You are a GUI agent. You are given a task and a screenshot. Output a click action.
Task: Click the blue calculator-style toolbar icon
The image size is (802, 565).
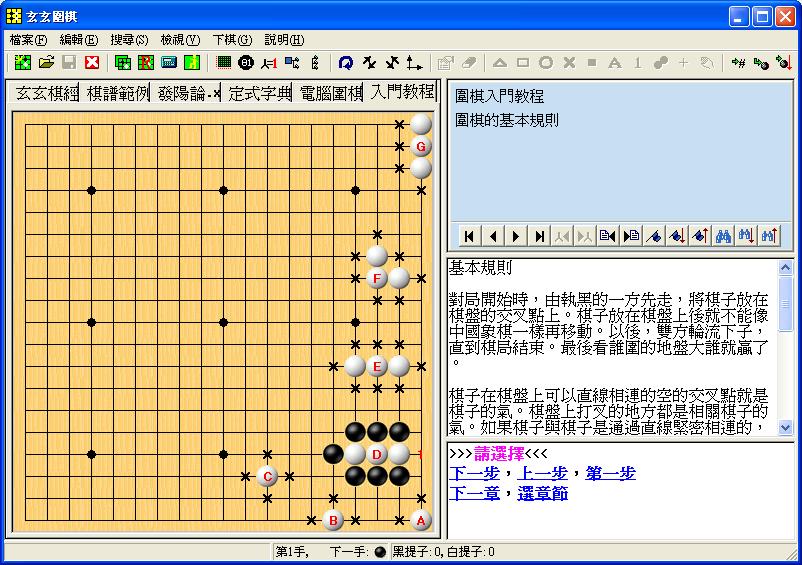(x=169, y=62)
